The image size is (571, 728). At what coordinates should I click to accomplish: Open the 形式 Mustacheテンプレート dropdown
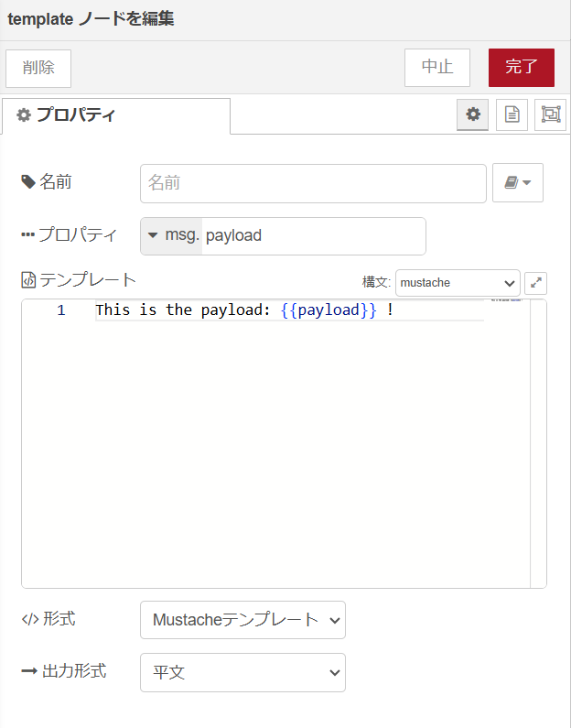point(242,620)
